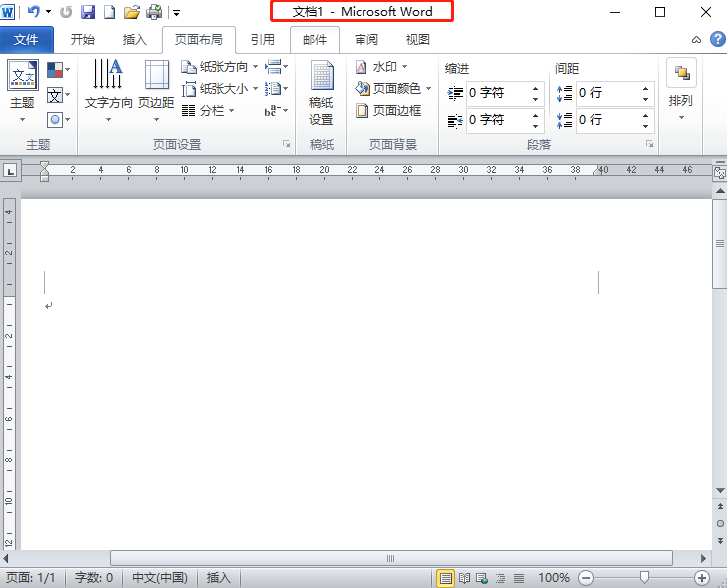Collapse the ribbon with the caret icon
This screenshot has height=588, width=727.
point(696,40)
